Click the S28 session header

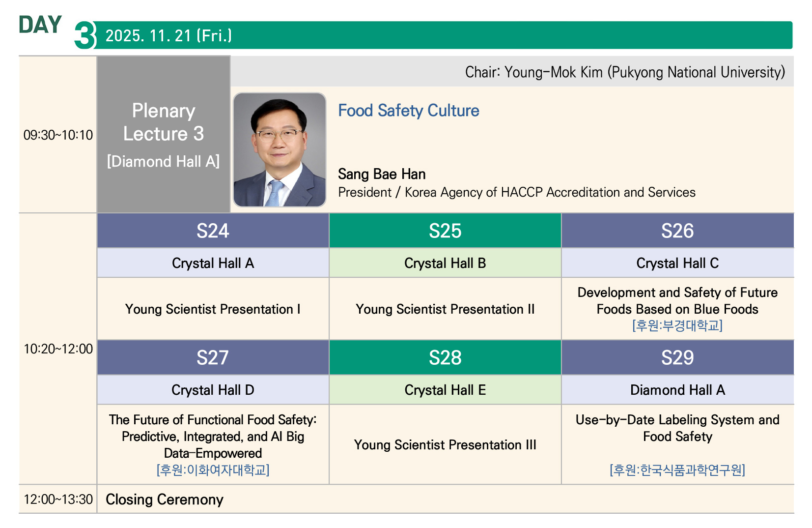445,357
